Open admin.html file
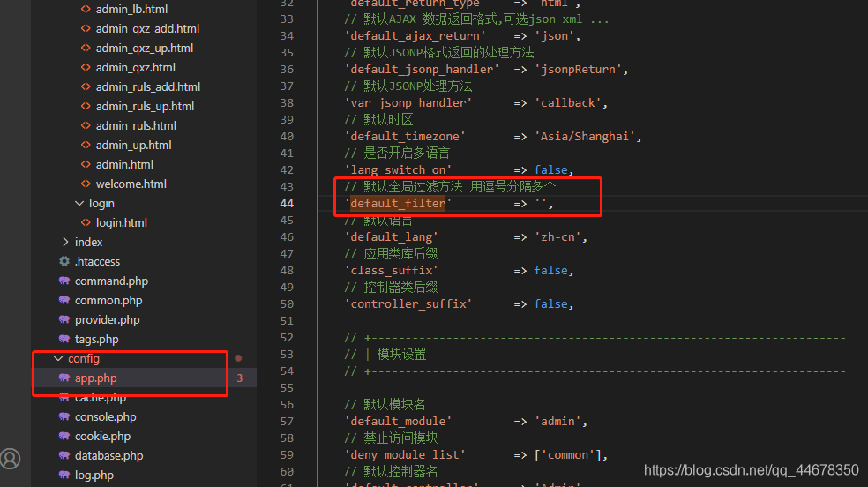Screen dimensions: 868x487 pyautogui.click(x=124, y=164)
